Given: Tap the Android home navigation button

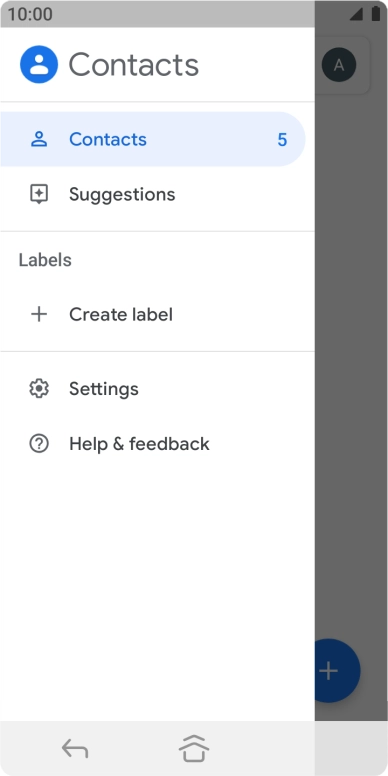Looking at the screenshot, I should (194, 748).
